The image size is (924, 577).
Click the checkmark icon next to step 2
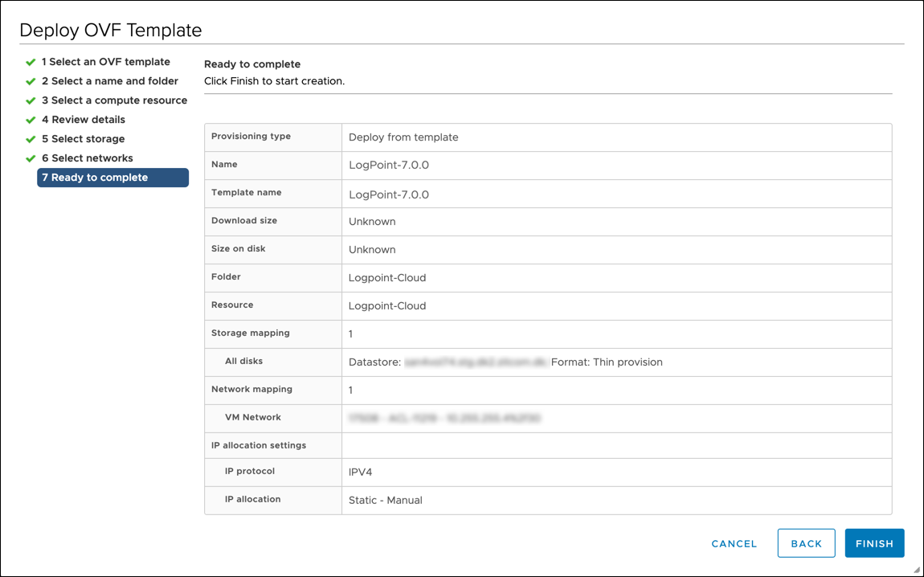(31, 81)
